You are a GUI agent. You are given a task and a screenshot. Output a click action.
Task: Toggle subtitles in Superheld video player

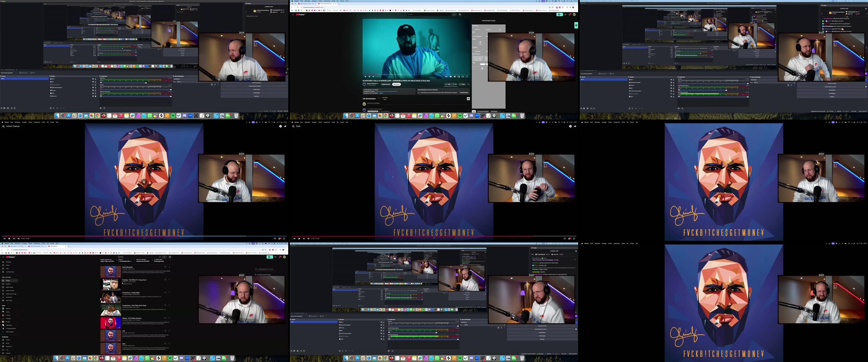point(451,76)
